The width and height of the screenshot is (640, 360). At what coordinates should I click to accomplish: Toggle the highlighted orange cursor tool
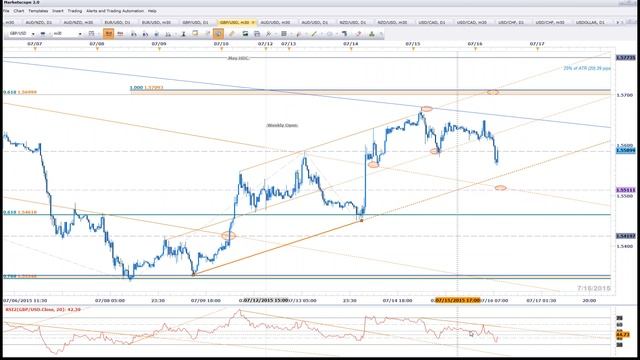[x=218, y=34]
